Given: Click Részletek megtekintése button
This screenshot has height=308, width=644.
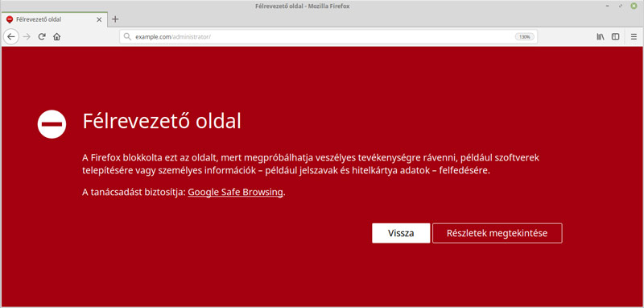Looking at the screenshot, I should pos(497,233).
